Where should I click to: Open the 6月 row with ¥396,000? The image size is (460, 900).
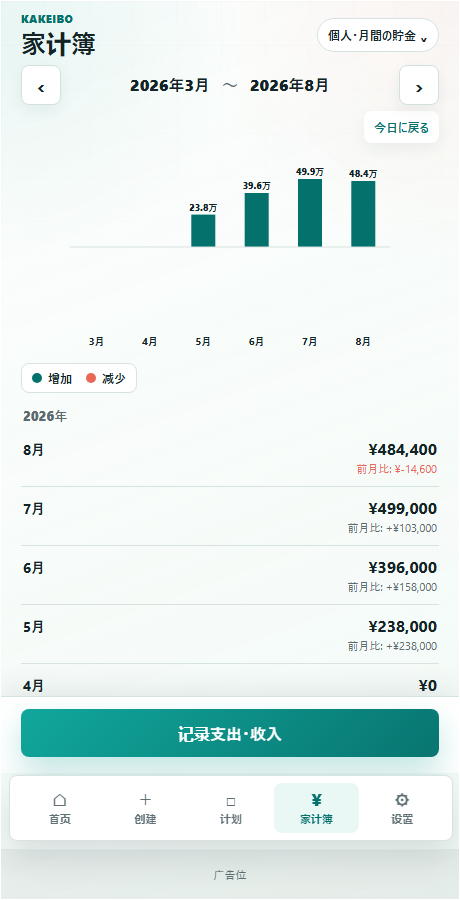coord(230,576)
